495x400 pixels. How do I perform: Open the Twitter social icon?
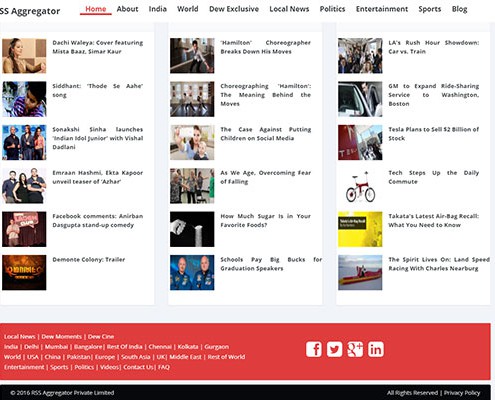coord(334,349)
